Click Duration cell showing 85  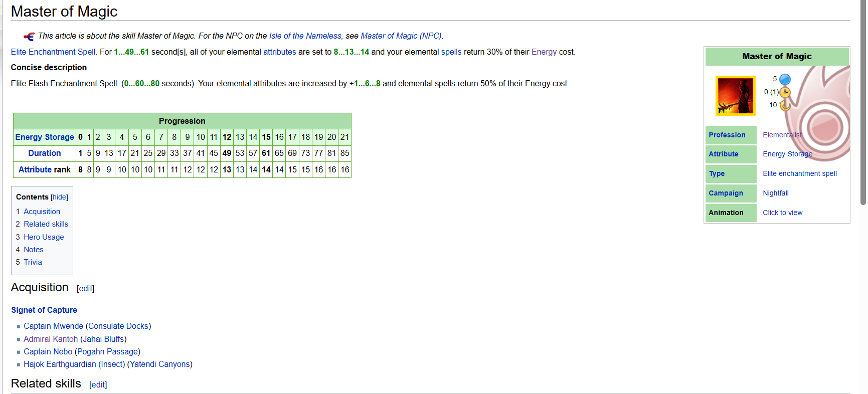pyautogui.click(x=345, y=153)
